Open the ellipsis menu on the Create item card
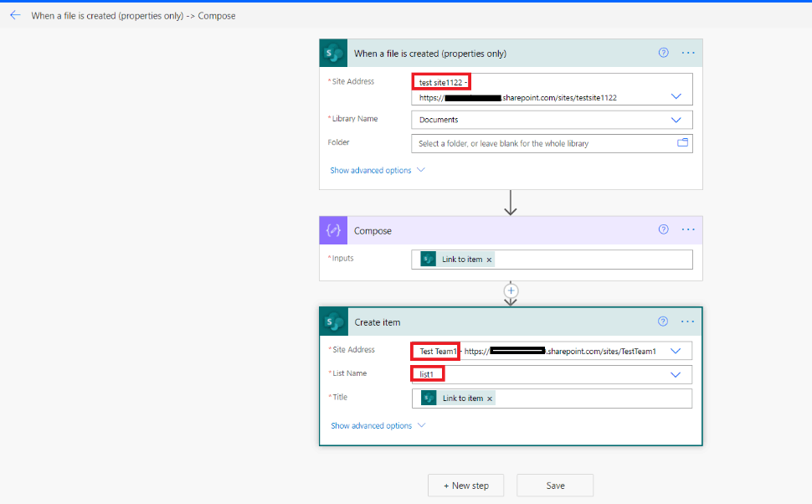812x504 pixels. click(687, 321)
